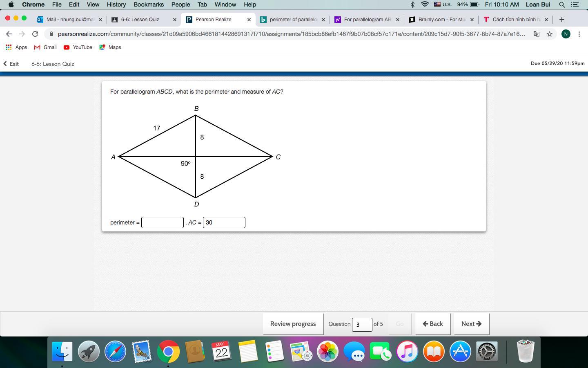Open Reminders from the Dock
The height and width of the screenshot is (368, 588).
click(274, 351)
